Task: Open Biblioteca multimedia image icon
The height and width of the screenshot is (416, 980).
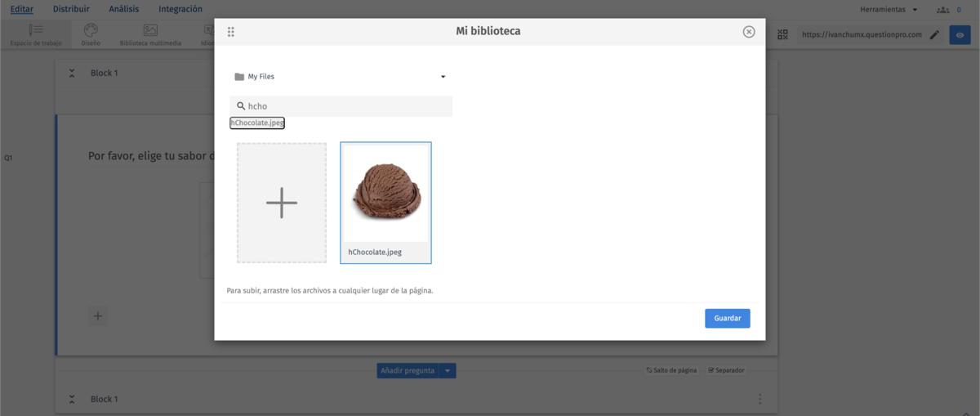Action: pyautogui.click(x=150, y=30)
